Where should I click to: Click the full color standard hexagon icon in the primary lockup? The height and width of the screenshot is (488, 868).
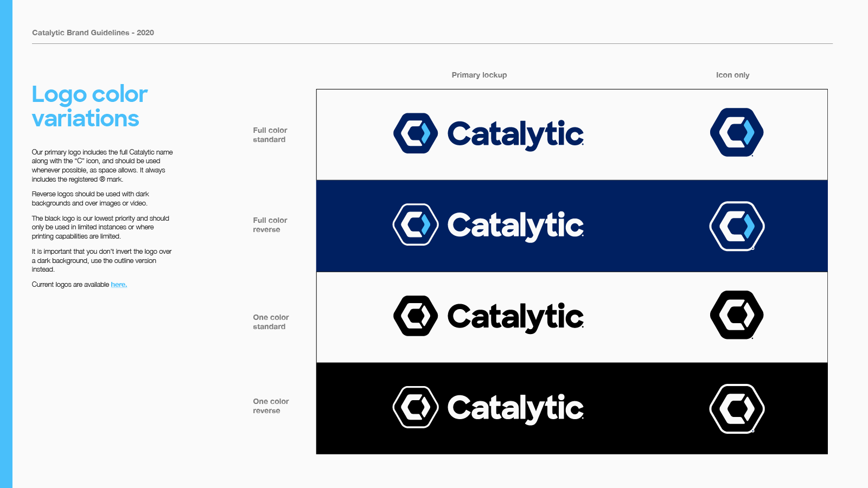(416, 133)
